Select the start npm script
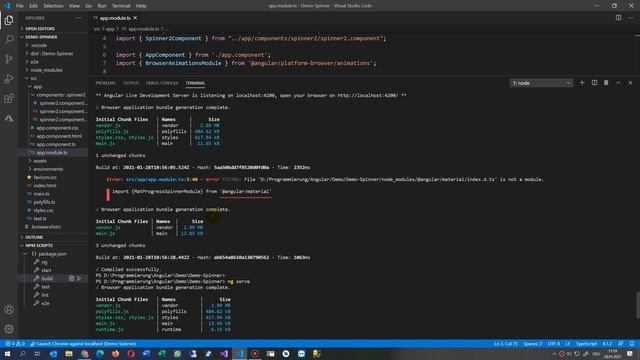The width and height of the screenshot is (640, 360). coord(53,270)
